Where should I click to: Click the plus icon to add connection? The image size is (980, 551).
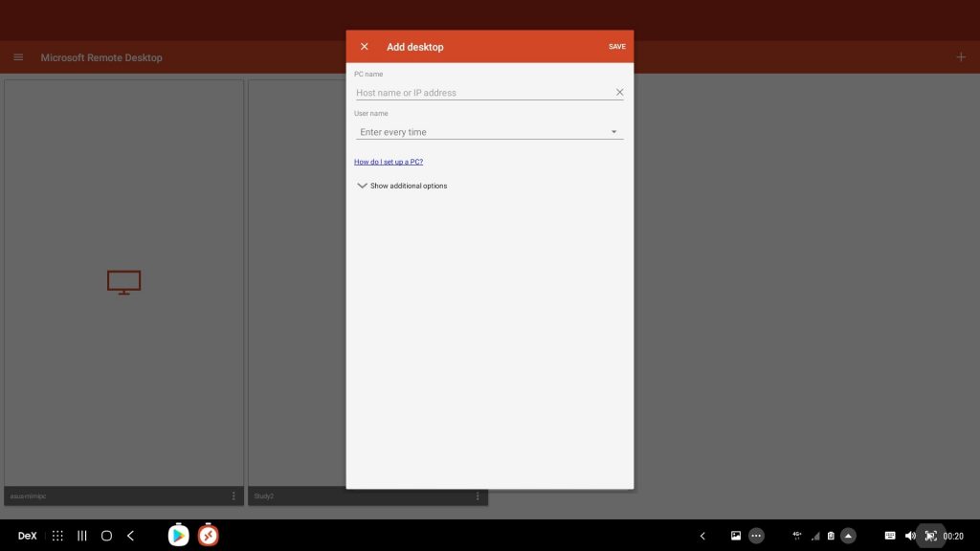[x=961, y=57]
